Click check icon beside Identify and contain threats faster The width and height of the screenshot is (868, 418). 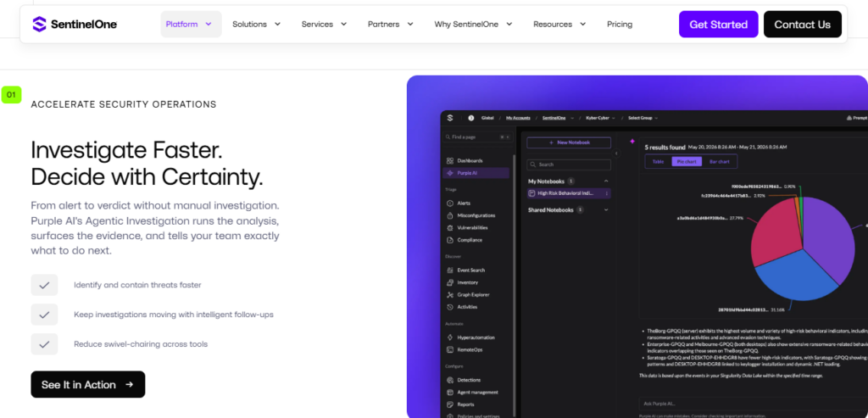44,285
